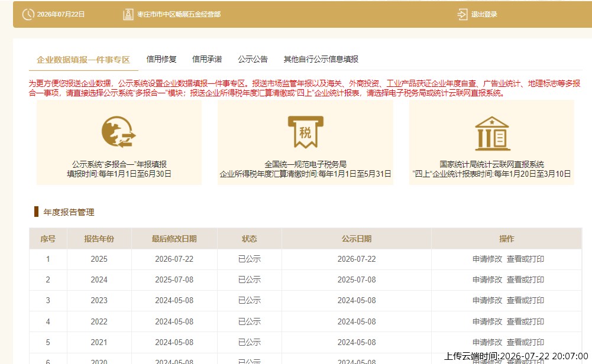592x364 pixels.
Task: Open the 公示公告 tab
Action: [253, 59]
